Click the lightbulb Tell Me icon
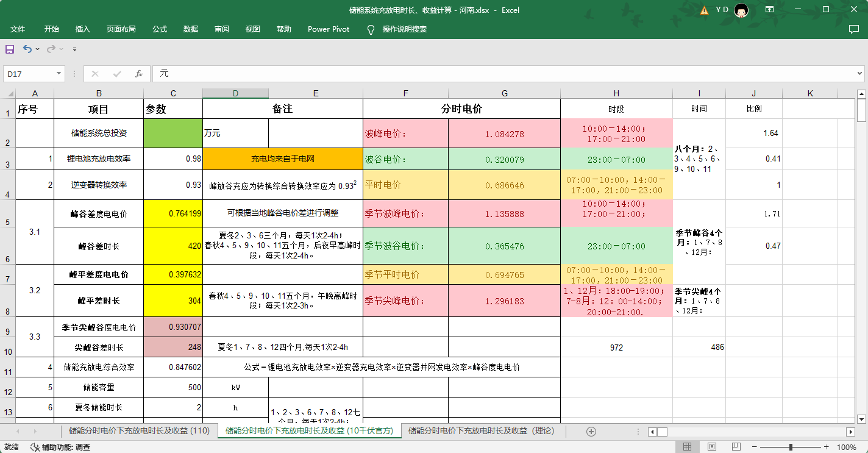Screen dimensions: 868x453 coord(371,29)
